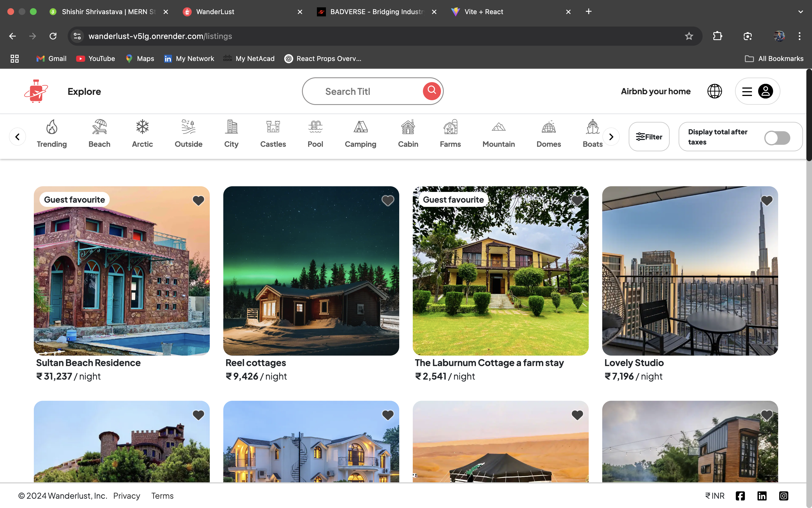Click the red search magnifier button
The height and width of the screenshot is (508, 812).
coord(431,91)
